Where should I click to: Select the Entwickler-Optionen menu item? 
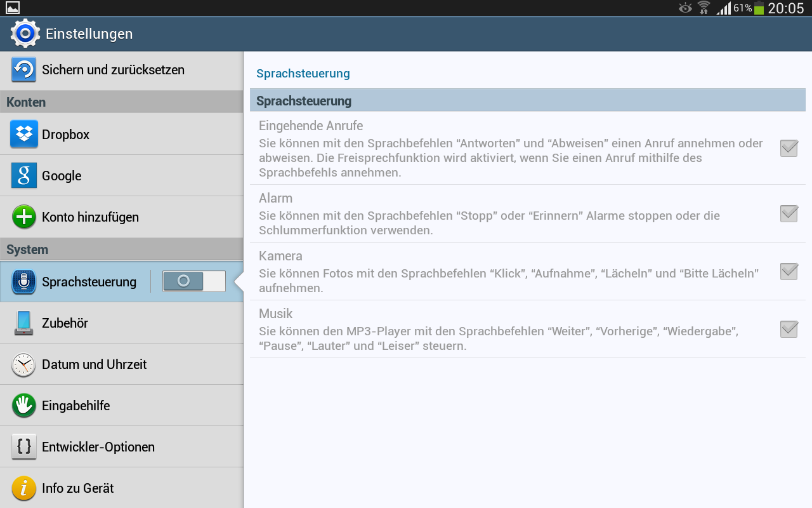(x=98, y=447)
